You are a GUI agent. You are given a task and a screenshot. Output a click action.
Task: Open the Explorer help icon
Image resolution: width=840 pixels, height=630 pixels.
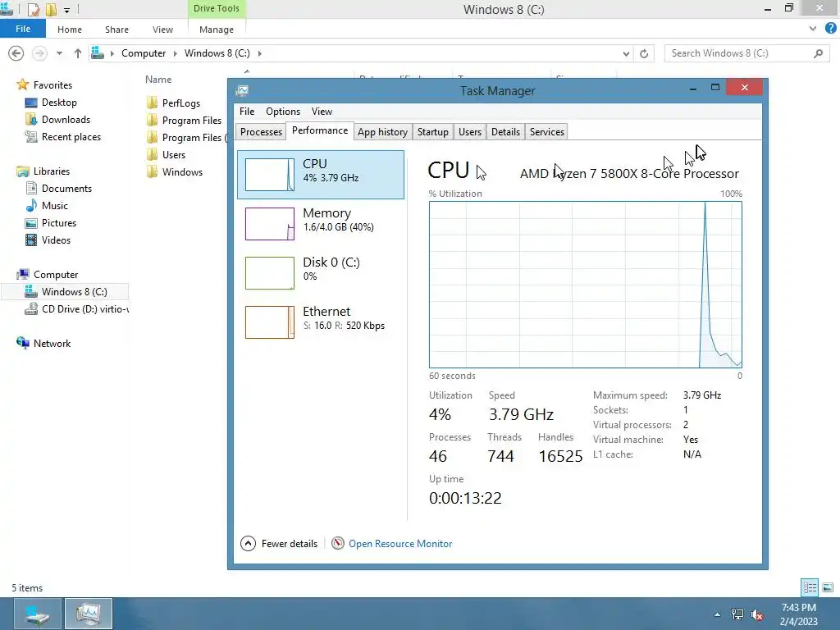point(830,29)
